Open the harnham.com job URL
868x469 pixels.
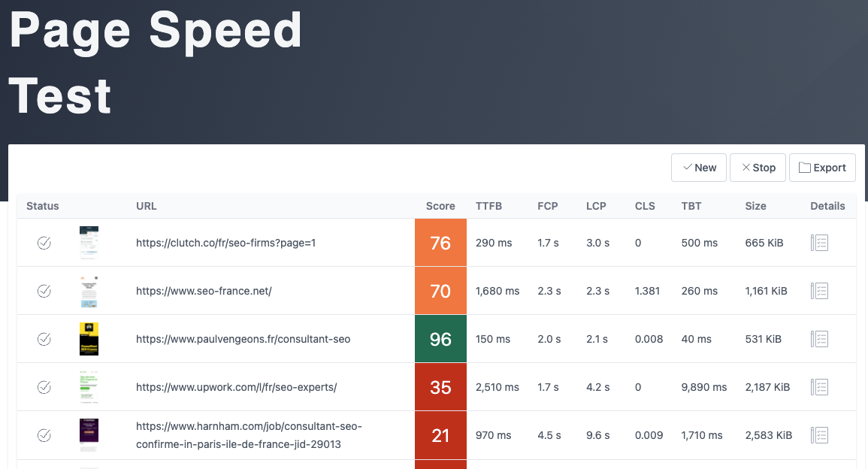click(x=249, y=435)
